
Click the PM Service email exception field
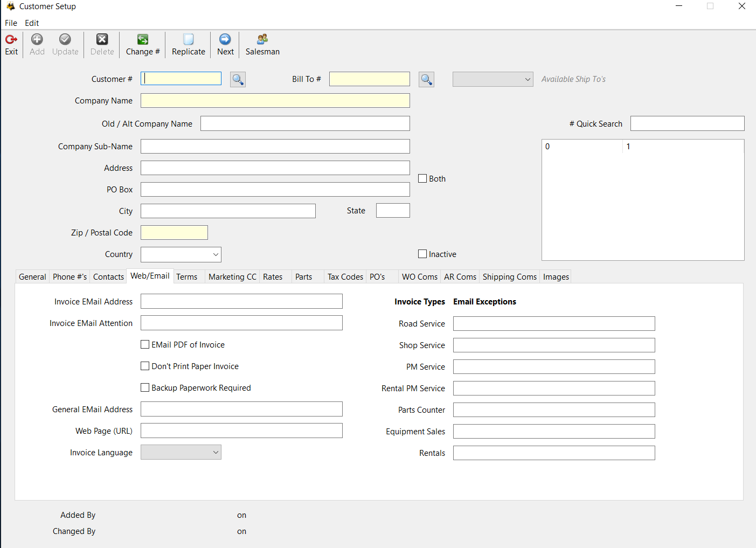click(x=554, y=366)
